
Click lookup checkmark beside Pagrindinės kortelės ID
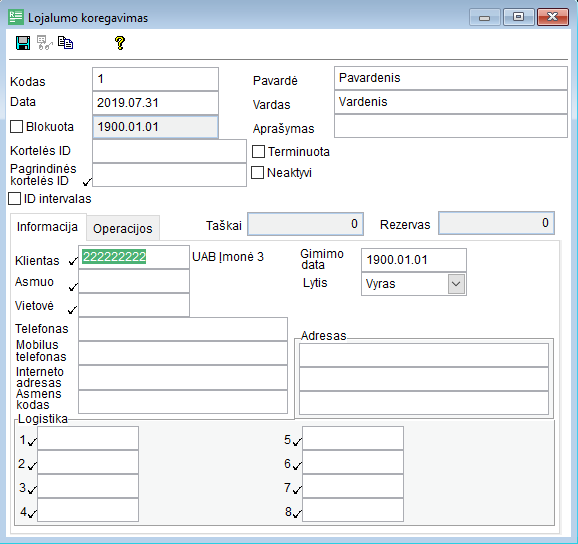point(87,182)
